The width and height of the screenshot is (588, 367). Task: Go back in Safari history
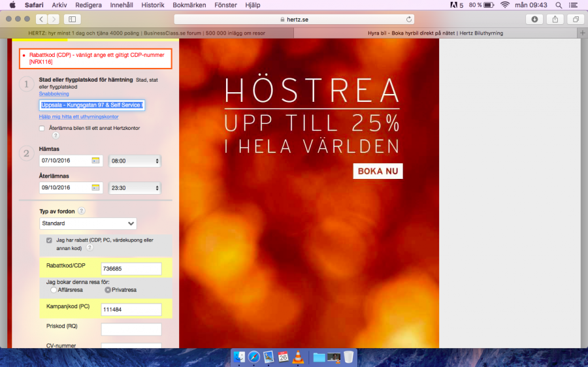tap(42, 19)
